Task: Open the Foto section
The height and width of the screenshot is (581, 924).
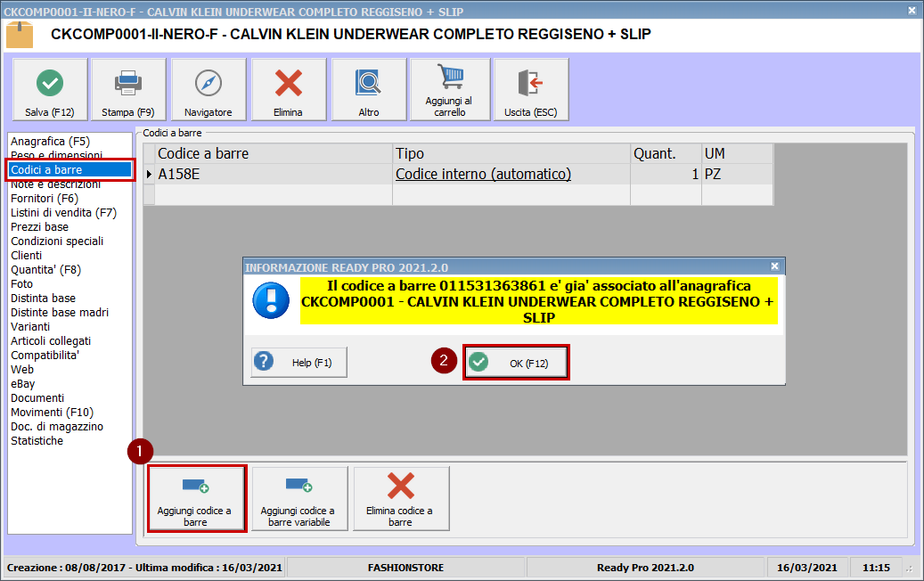Action: [x=21, y=284]
